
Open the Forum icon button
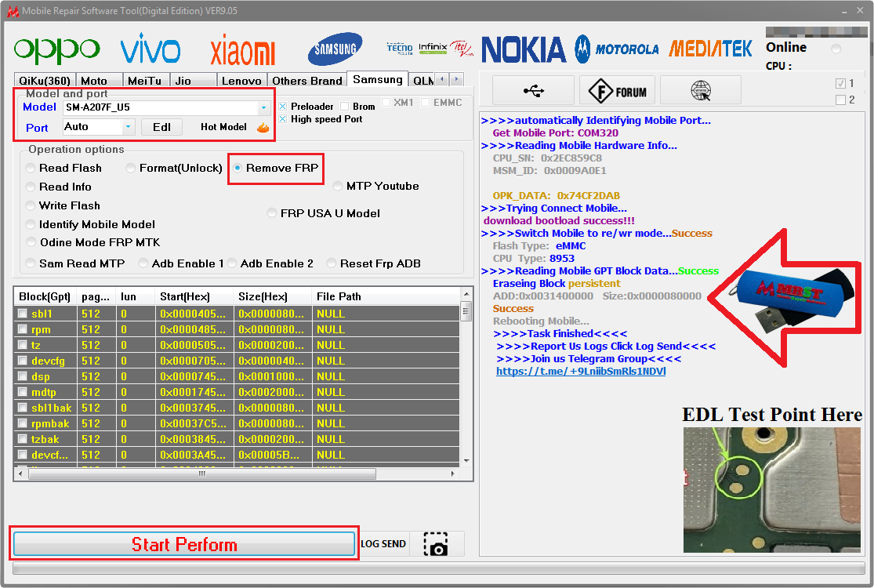pos(617,90)
